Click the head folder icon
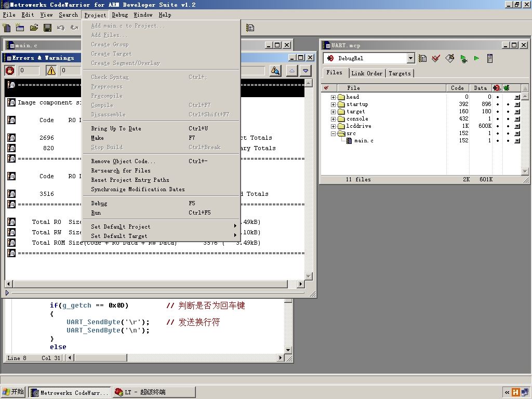This screenshot has height=399, width=532. [341, 97]
